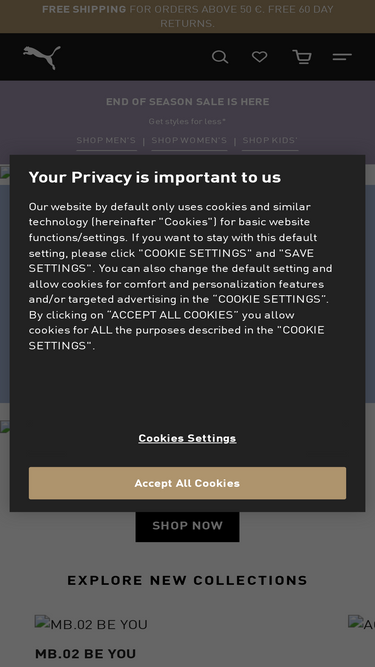
Task: Open the wishlist heart icon
Action: (259, 57)
